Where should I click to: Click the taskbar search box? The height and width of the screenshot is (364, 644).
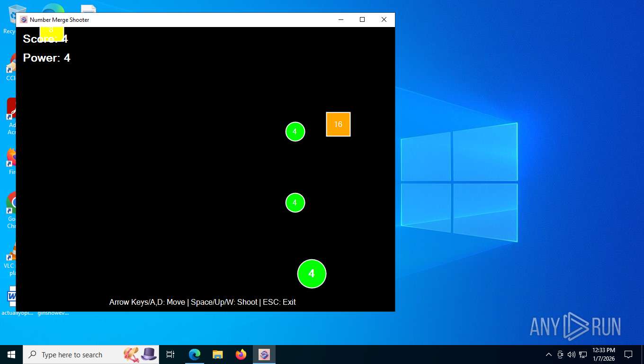point(91,355)
